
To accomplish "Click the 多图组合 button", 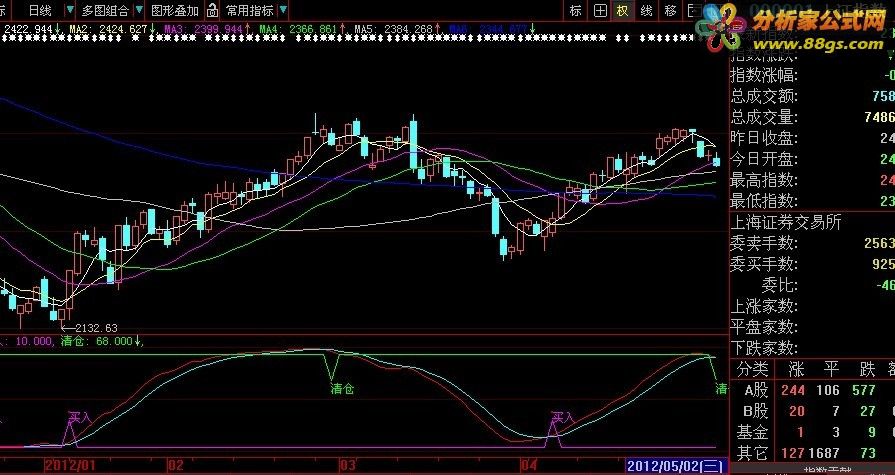I will (x=105, y=10).
